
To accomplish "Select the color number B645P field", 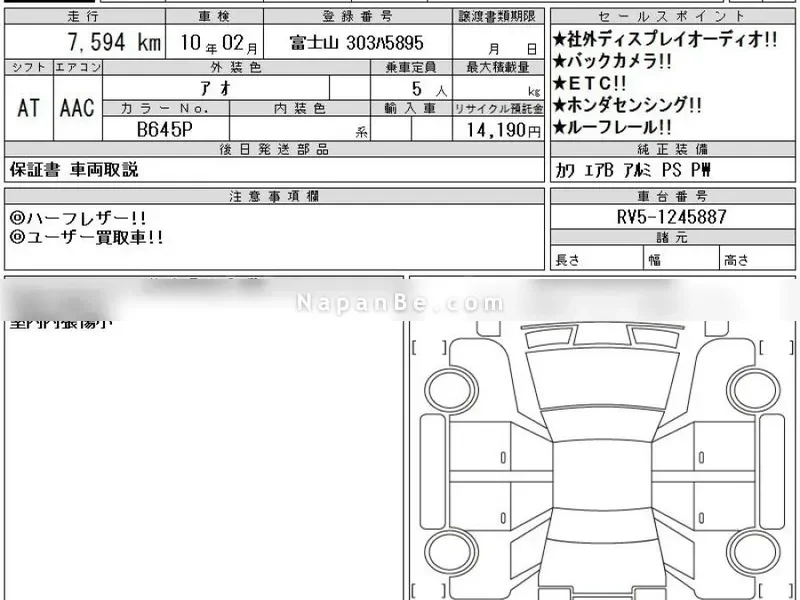I will 165,129.
